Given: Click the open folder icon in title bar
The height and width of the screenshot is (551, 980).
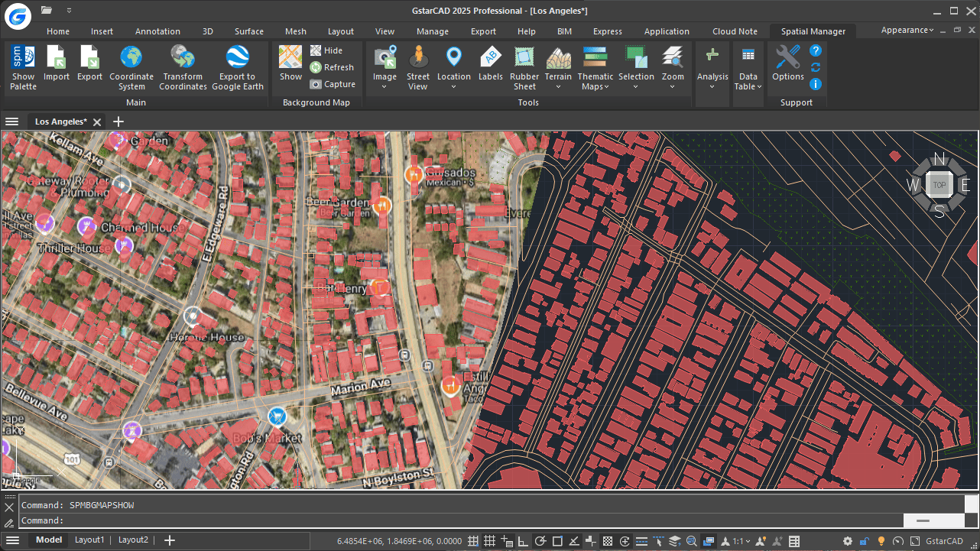Looking at the screenshot, I should coord(47,10).
